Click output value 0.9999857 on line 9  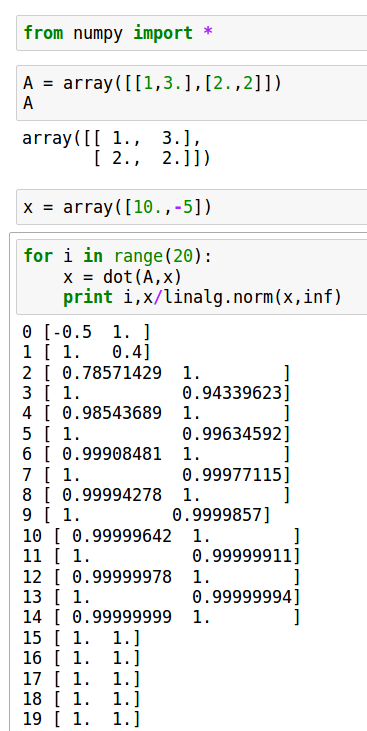[x=217, y=516]
